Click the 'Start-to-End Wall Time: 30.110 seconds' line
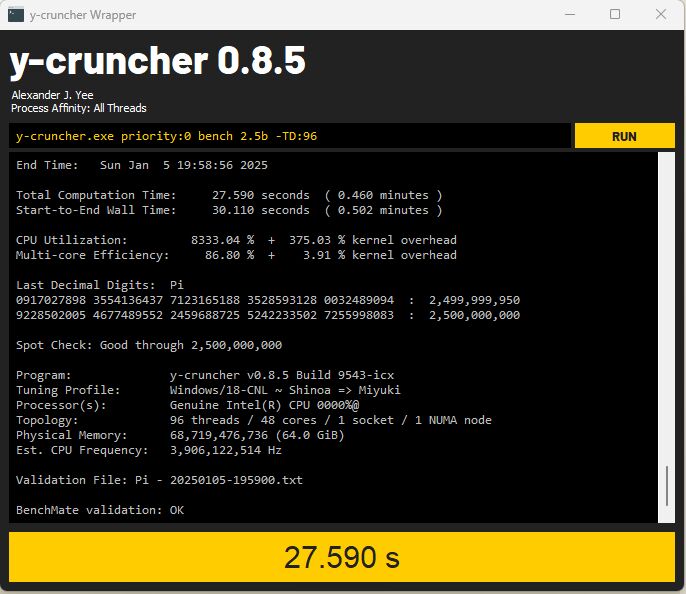 pyautogui.click(x=229, y=210)
